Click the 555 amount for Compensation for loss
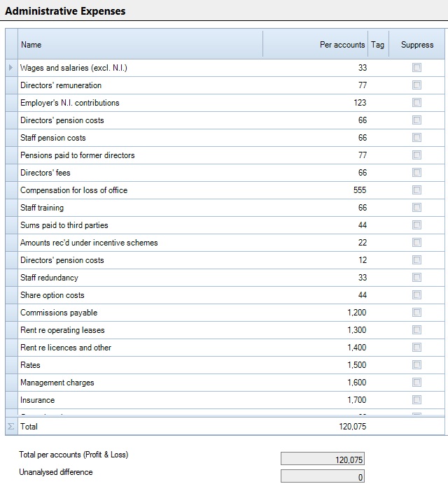 360,190
